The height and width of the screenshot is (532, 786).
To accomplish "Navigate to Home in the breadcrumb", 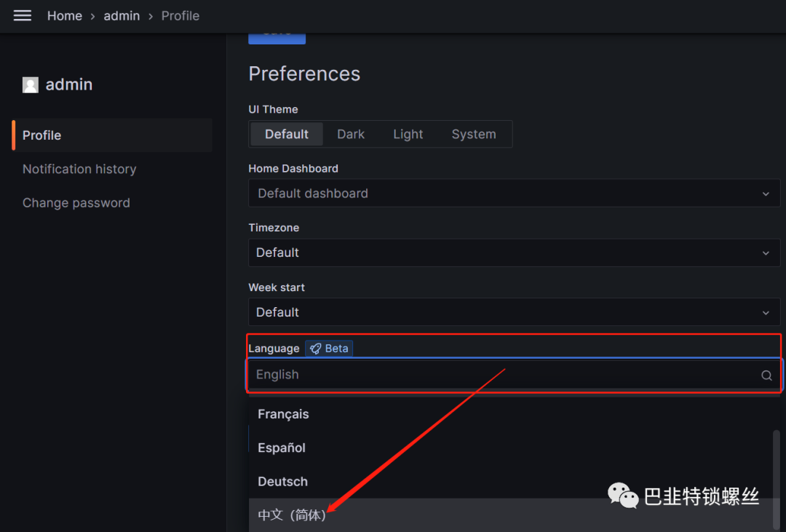I will point(65,15).
